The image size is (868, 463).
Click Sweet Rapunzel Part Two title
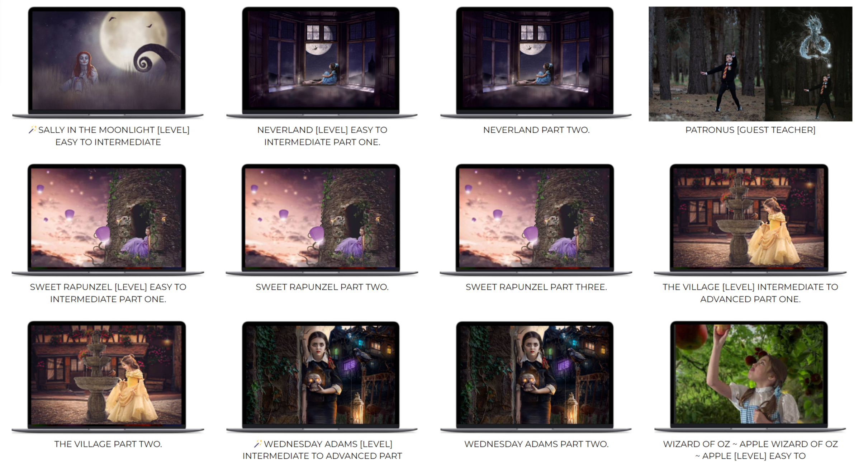[x=322, y=287]
